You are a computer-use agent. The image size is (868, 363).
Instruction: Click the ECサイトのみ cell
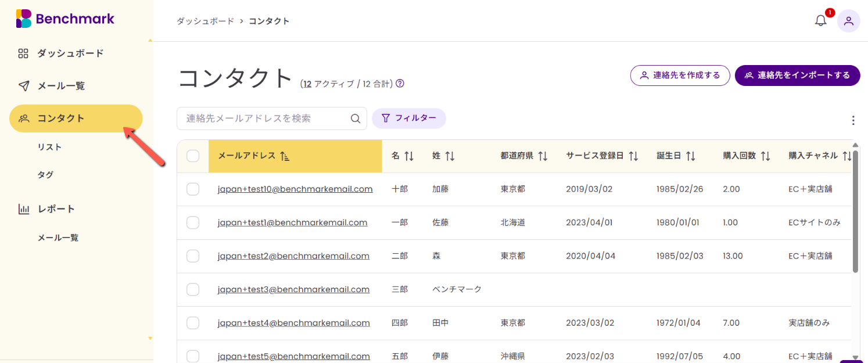815,222
